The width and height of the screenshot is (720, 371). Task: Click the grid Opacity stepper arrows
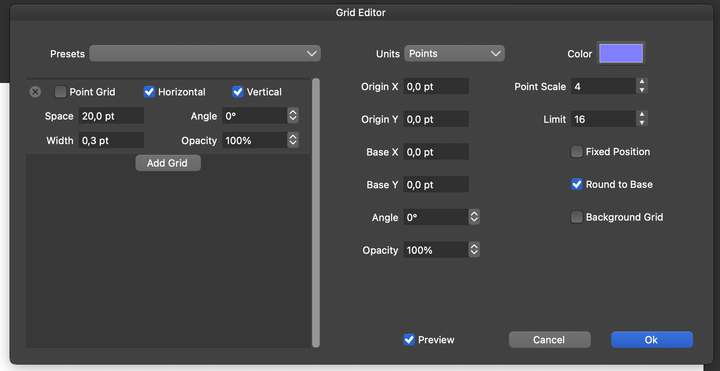(x=293, y=140)
